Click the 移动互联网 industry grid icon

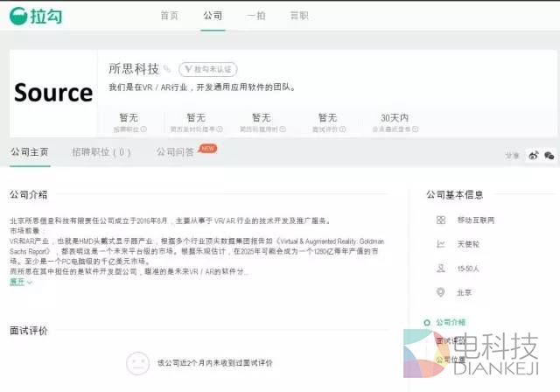tap(441, 220)
